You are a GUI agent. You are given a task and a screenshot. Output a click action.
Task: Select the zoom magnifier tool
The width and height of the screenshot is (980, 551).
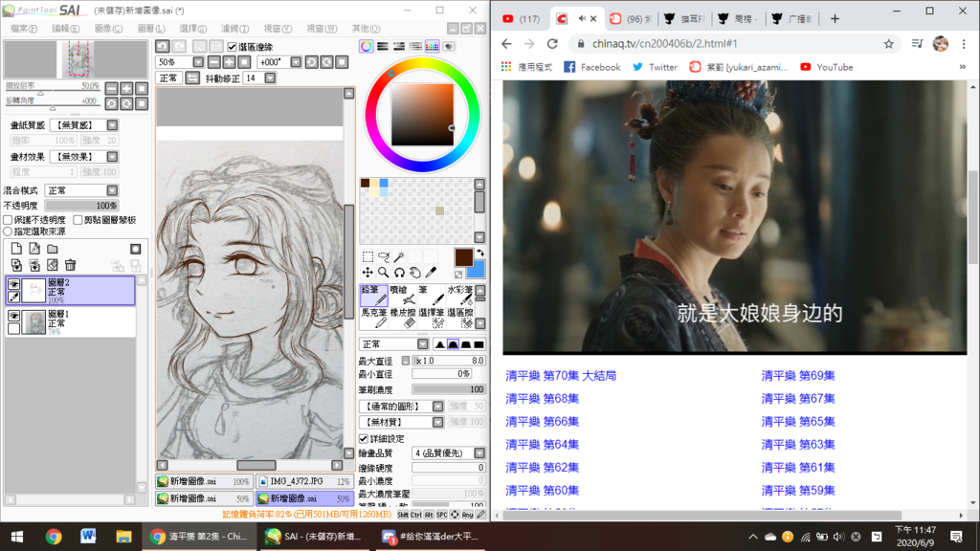383,273
